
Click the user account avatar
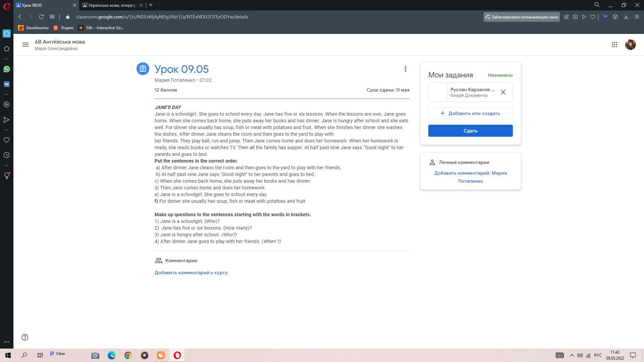click(x=630, y=45)
